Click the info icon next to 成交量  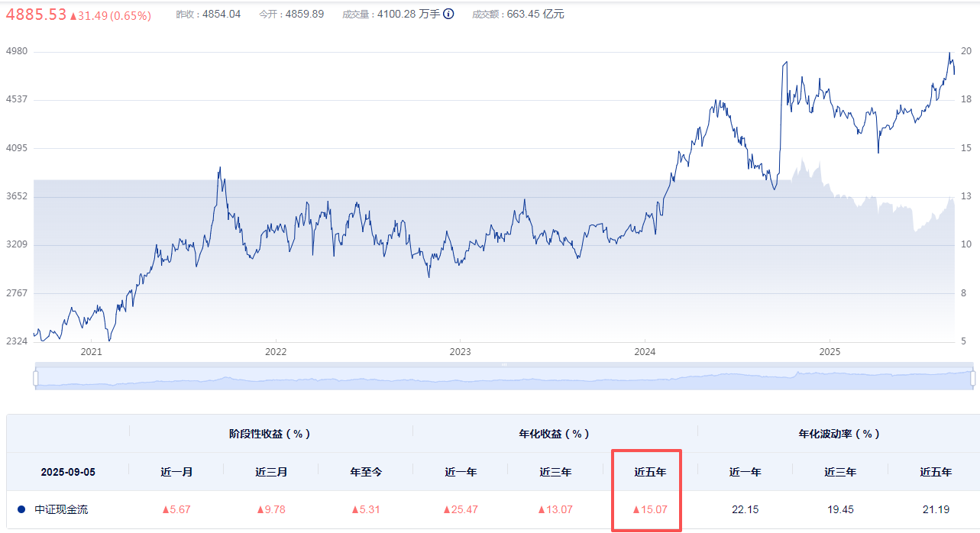449,14
